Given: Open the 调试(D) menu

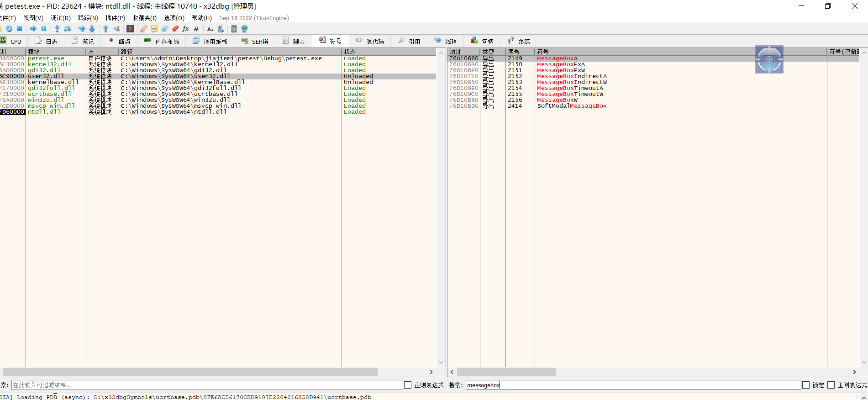Looking at the screenshot, I should click(61, 18).
